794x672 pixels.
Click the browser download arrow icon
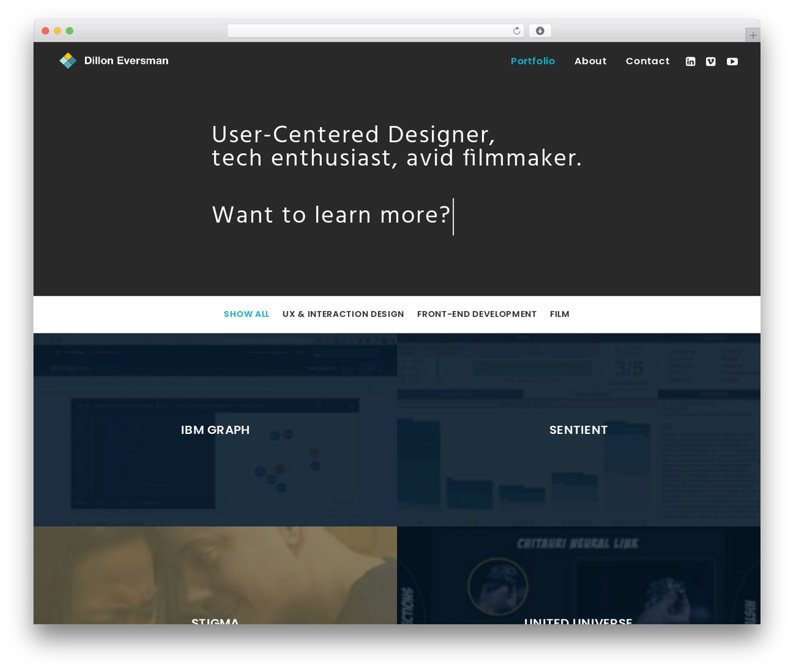click(x=540, y=31)
